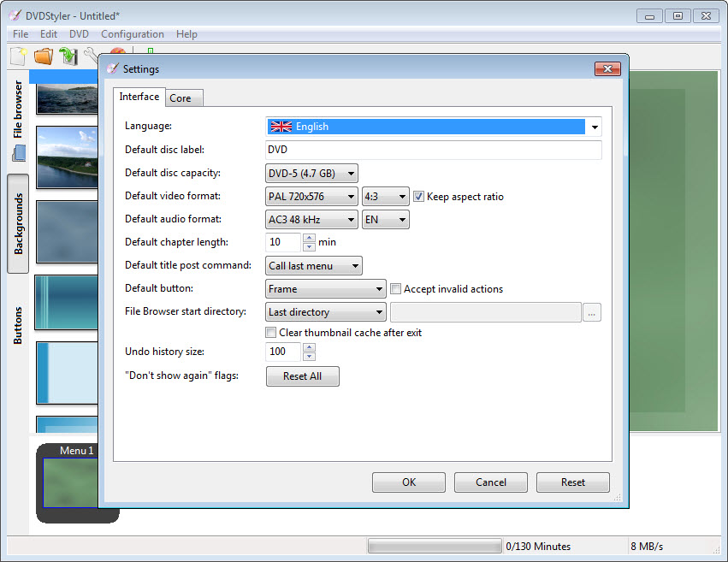Viewport: 728px width, 562px height.
Task: Open the Frame default button dropdown
Action: tap(325, 288)
